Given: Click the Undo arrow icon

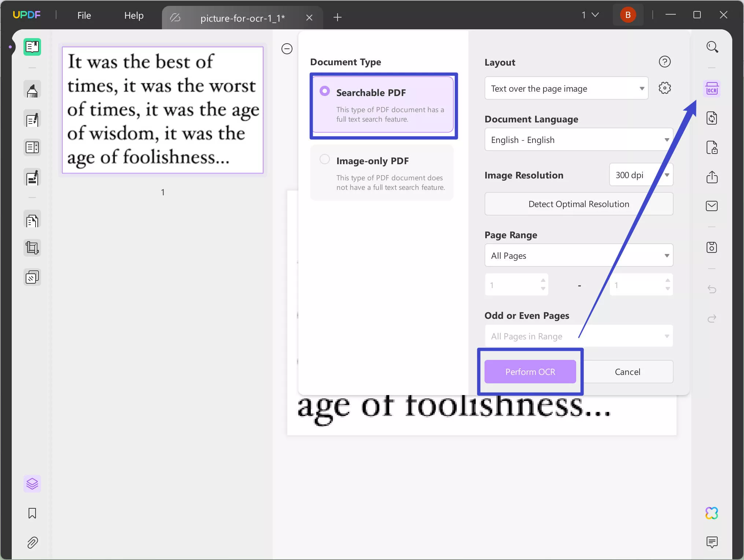Looking at the screenshot, I should pyautogui.click(x=712, y=290).
